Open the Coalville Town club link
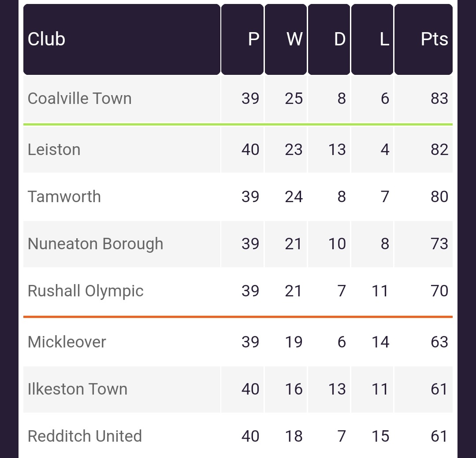Viewport: 476px width, 458px height. pyautogui.click(x=79, y=99)
